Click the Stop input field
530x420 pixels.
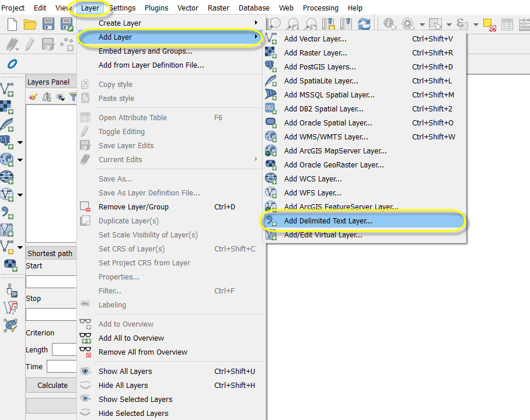tap(51, 314)
